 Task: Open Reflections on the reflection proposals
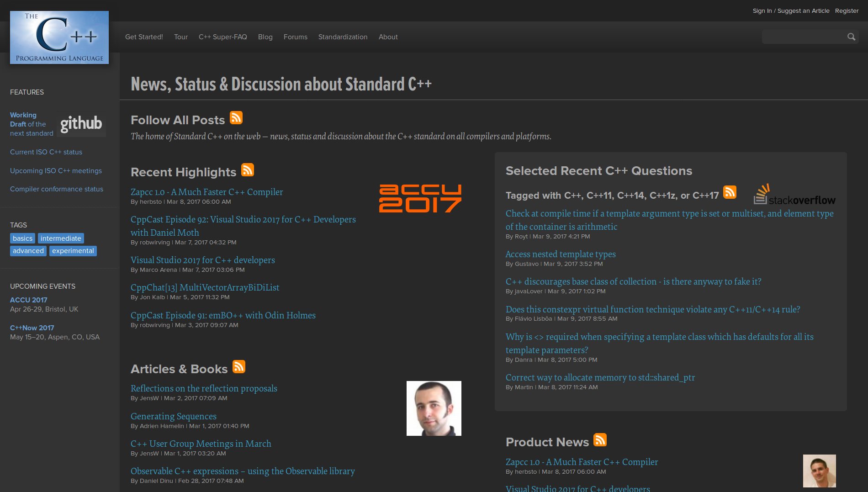point(204,388)
